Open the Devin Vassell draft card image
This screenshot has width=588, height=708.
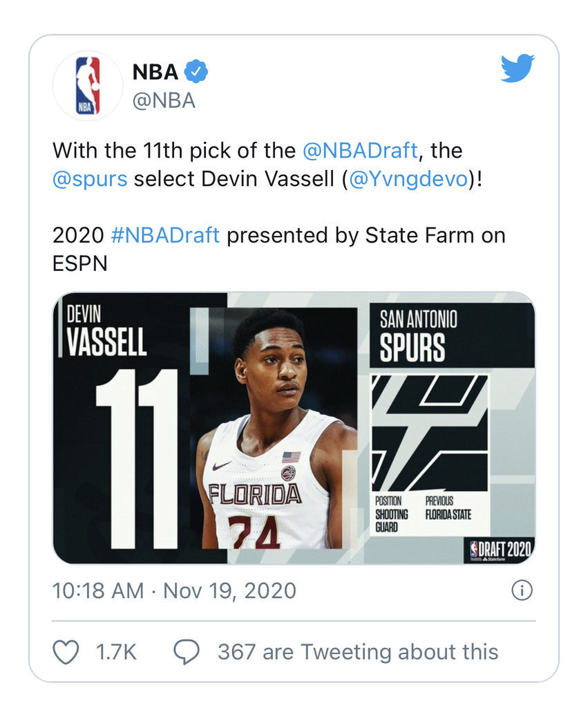coord(294,428)
